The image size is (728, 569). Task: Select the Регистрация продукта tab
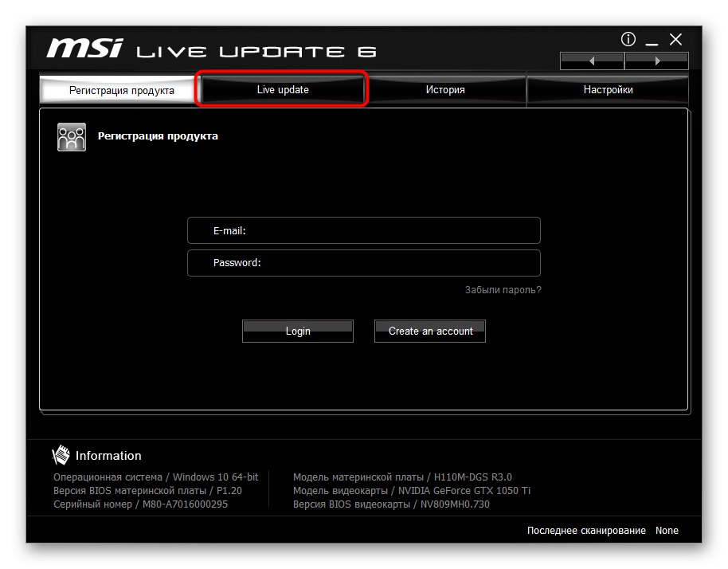click(121, 90)
